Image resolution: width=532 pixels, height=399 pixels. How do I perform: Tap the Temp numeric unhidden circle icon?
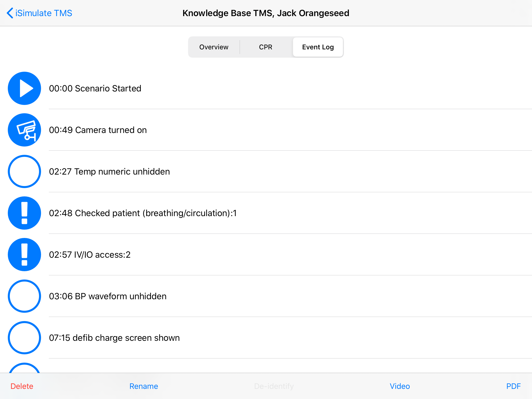(x=24, y=171)
